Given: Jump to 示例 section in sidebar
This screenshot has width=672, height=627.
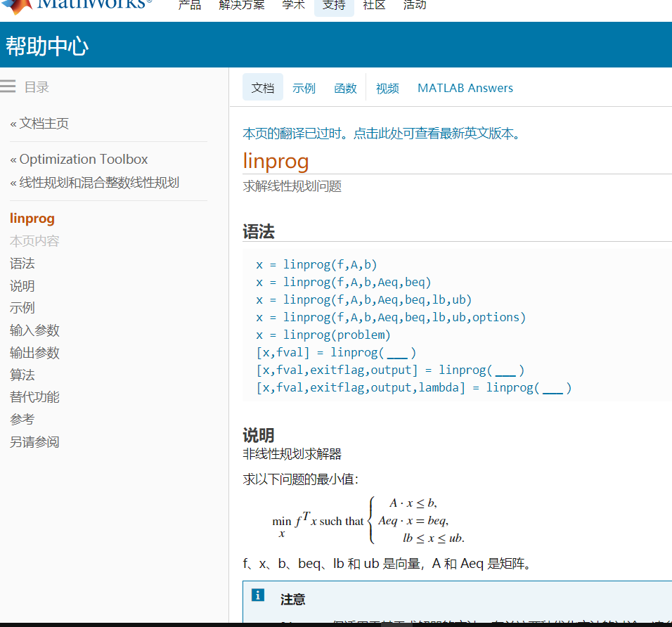Looking at the screenshot, I should pyautogui.click(x=22, y=308).
